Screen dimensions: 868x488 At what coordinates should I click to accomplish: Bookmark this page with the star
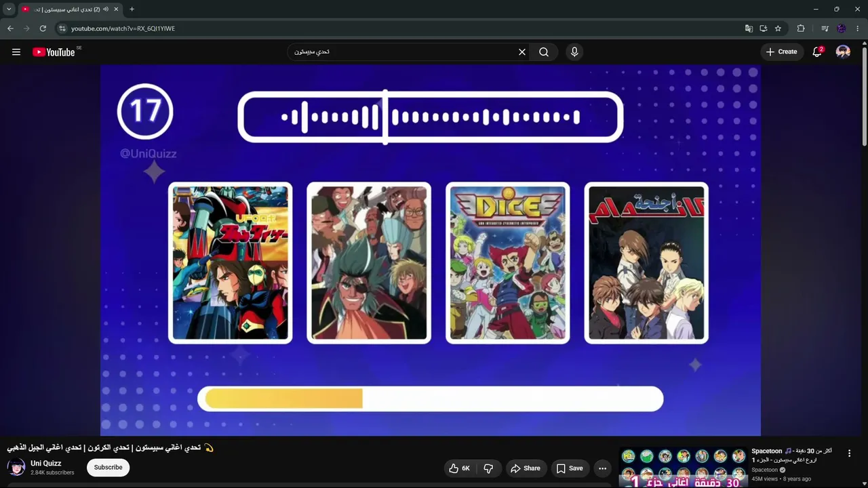(x=778, y=28)
